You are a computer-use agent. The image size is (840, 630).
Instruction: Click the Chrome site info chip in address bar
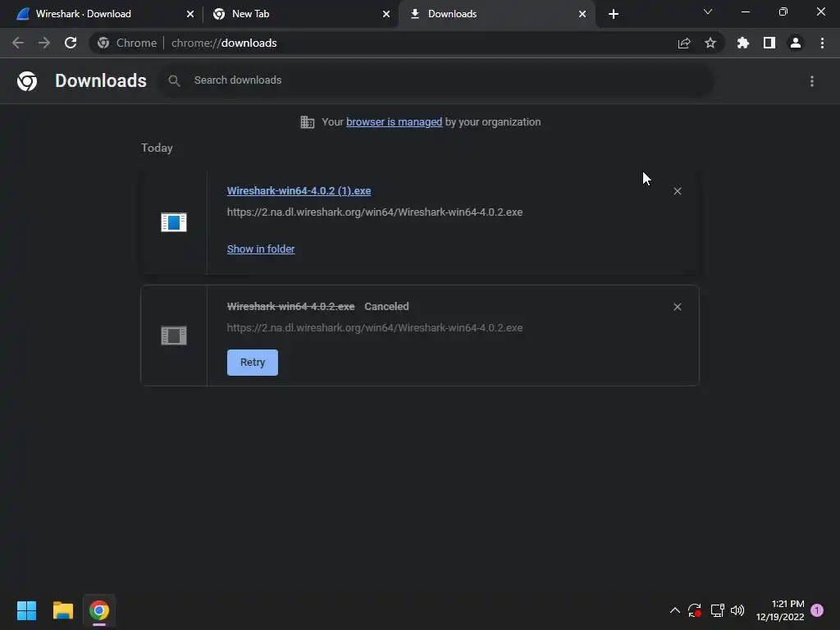pyautogui.click(x=127, y=43)
